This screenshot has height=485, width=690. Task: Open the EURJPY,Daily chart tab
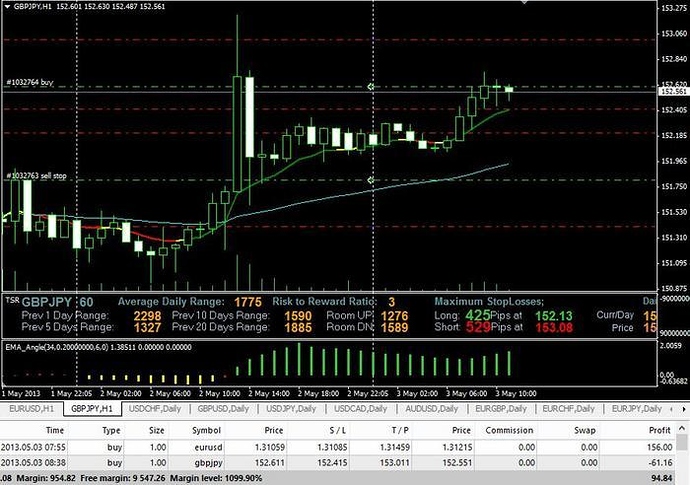pos(637,408)
